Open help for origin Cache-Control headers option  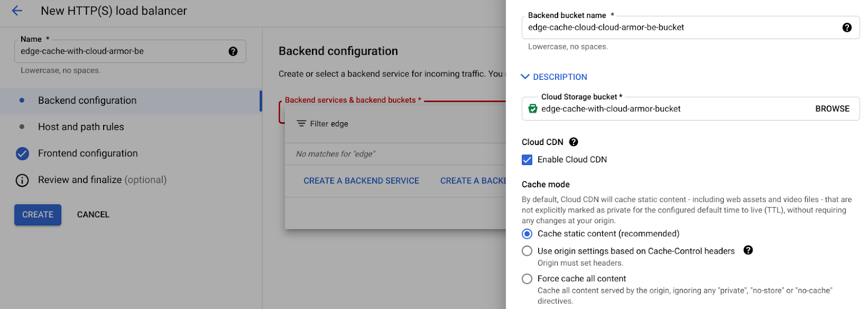pos(748,250)
